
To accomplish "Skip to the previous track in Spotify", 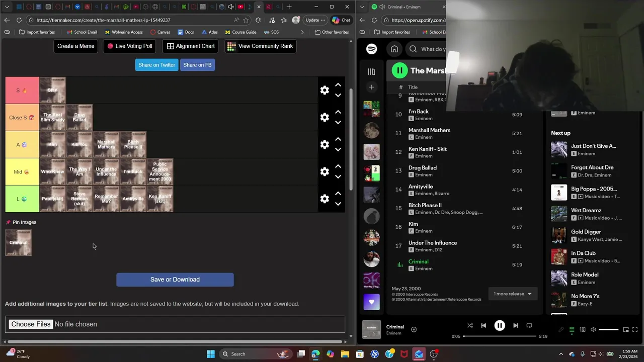I will pyautogui.click(x=484, y=326).
